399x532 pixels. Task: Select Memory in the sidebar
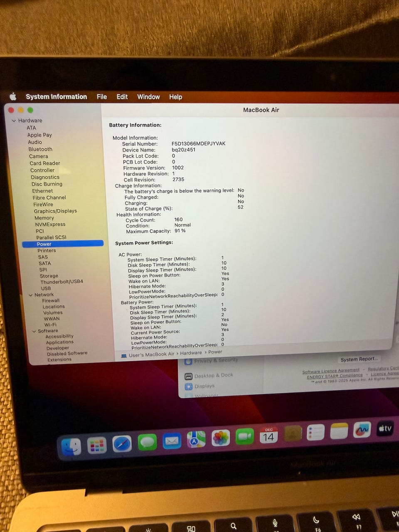44,218
